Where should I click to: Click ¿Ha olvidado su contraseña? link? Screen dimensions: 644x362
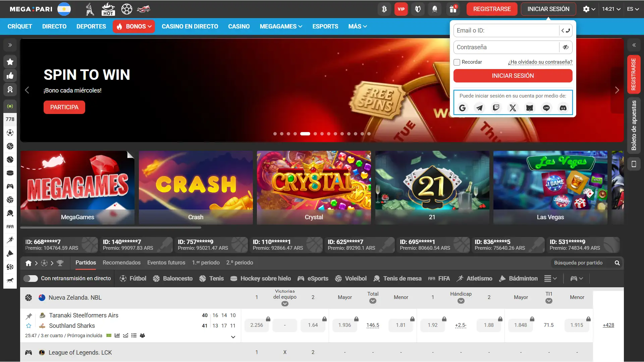tap(540, 62)
